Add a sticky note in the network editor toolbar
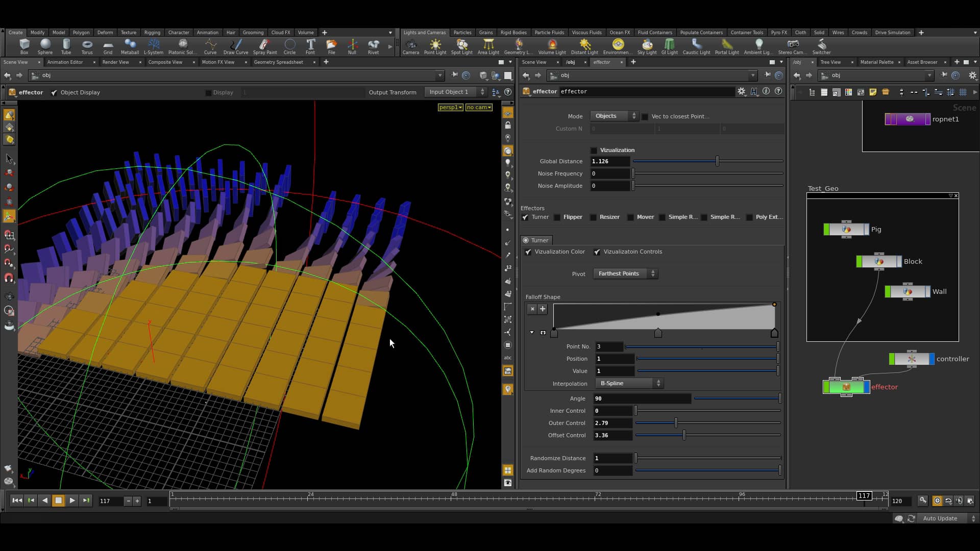980x551 pixels. [873, 92]
